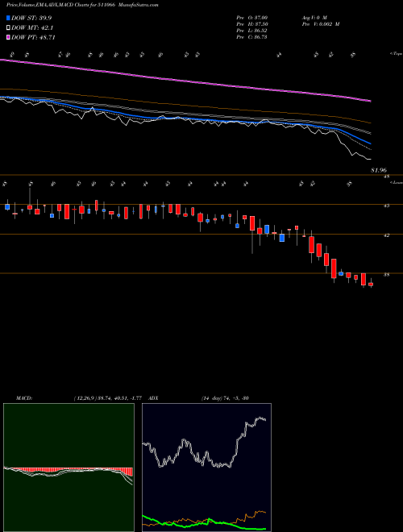Click the red MACD histogram bars
Image resolution: width=403 pixels, height=532 pixels.
68,470
